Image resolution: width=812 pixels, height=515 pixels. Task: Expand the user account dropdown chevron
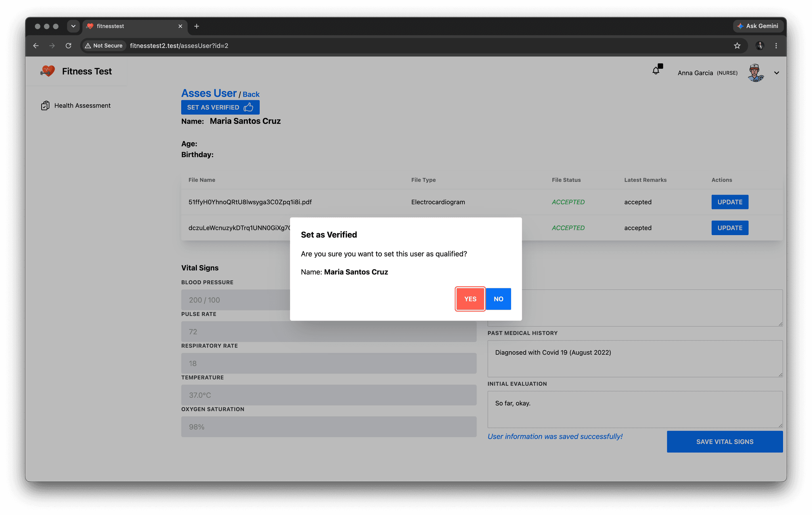click(777, 73)
